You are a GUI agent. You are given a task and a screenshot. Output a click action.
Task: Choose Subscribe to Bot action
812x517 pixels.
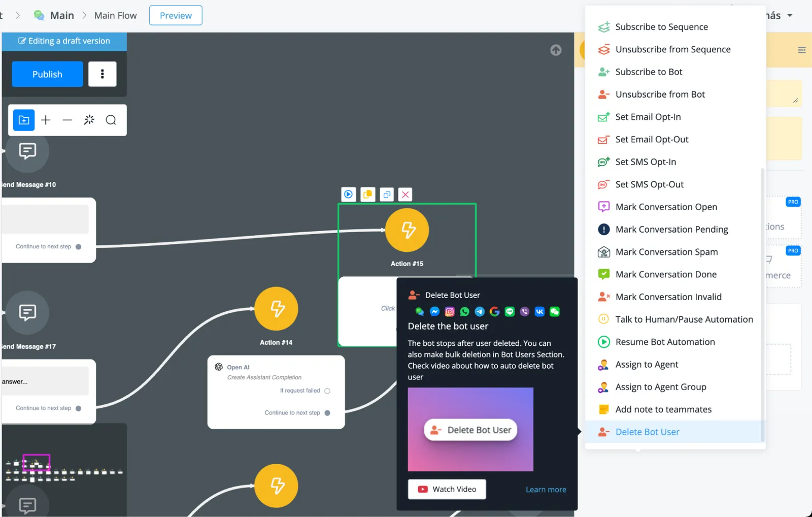pos(675,72)
